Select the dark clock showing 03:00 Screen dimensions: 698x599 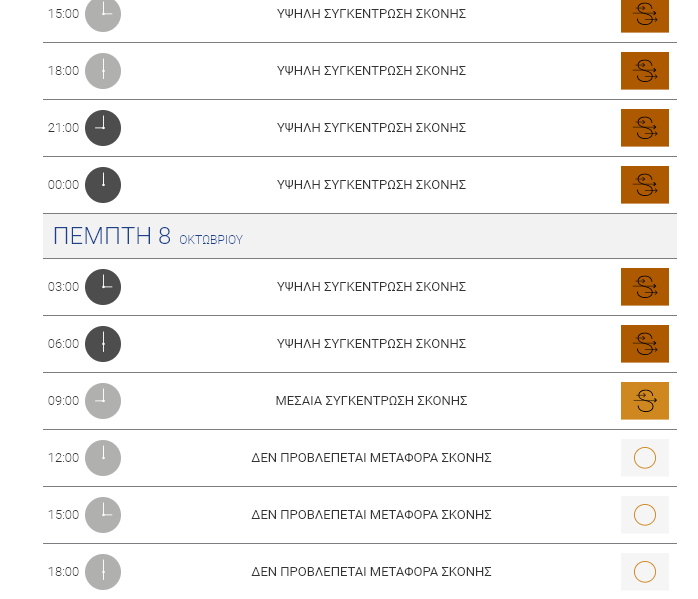coord(103,287)
